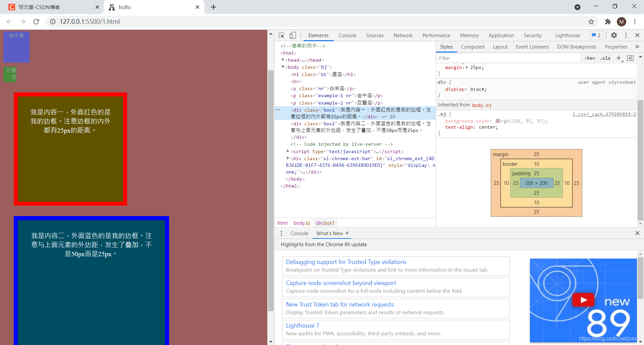
Task: Switch to the Sources panel tab
Action: point(375,35)
